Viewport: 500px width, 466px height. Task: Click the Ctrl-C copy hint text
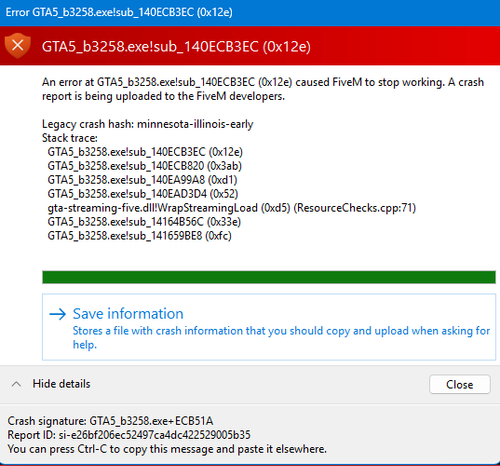[x=167, y=449]
